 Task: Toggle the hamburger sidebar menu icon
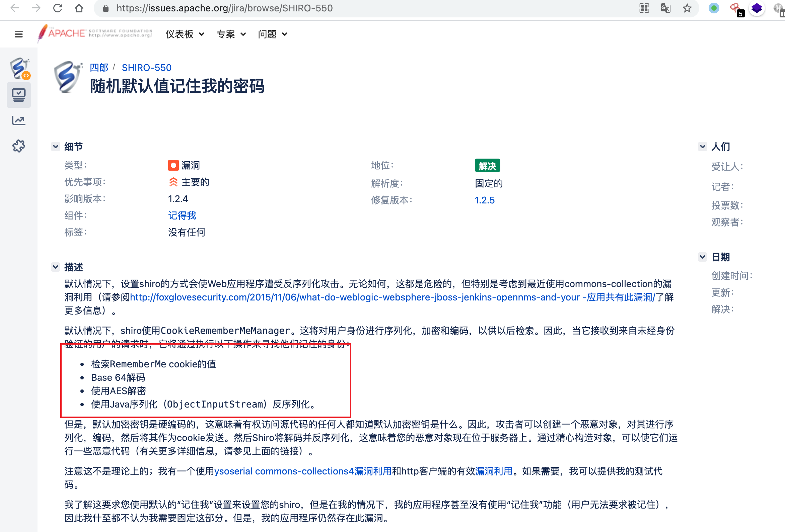tap(18, 34)
